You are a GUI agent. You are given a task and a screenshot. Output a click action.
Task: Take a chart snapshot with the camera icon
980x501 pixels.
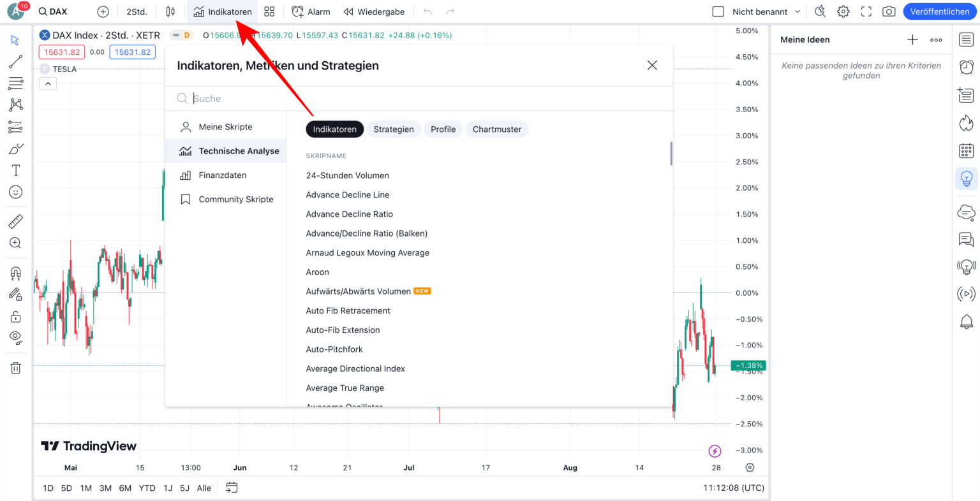click(888, 11)
